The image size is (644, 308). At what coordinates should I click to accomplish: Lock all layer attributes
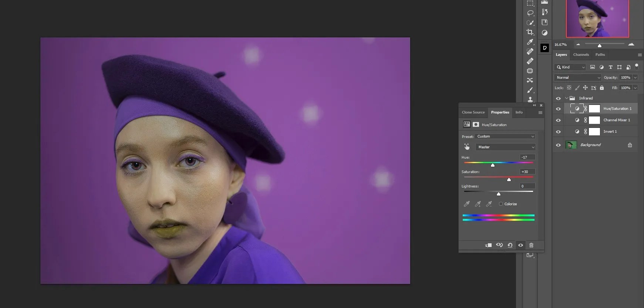(602, 88)
